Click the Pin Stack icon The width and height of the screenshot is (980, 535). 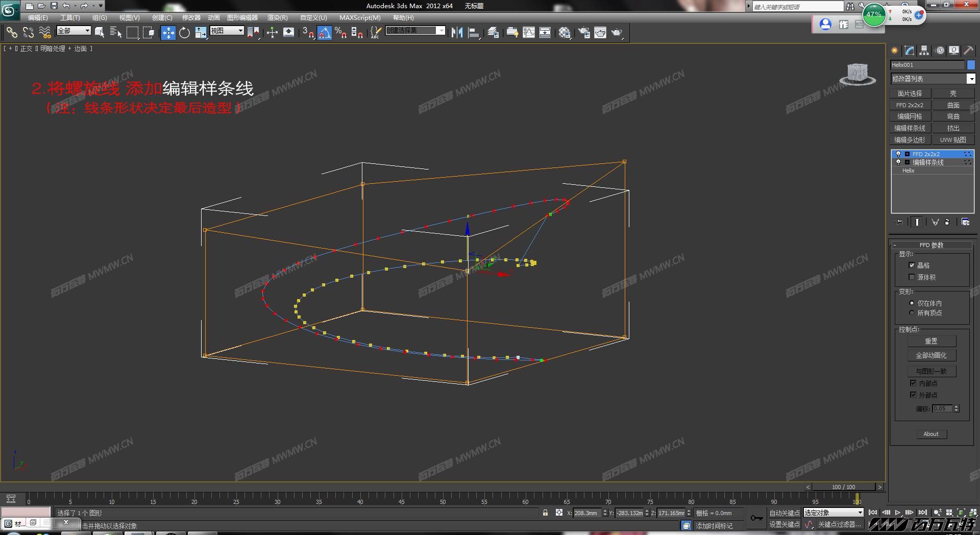(899, 222)
